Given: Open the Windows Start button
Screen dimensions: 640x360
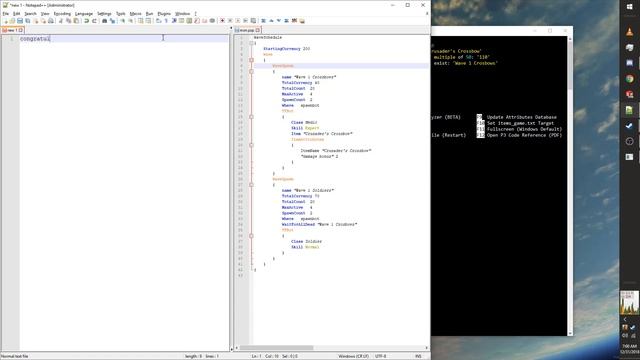Looking at the screenshot, I should (x=629, y=7).
